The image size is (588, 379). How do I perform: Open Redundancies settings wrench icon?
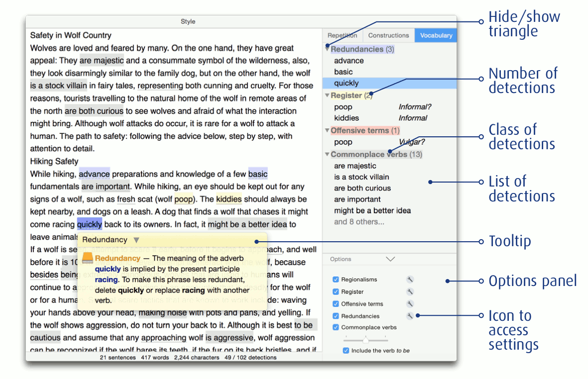click(x=410, y=316)
